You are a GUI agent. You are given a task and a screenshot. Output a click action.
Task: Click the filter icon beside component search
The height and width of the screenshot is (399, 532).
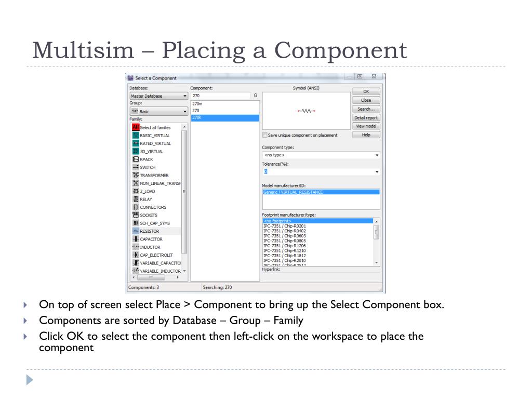[256, 96]
